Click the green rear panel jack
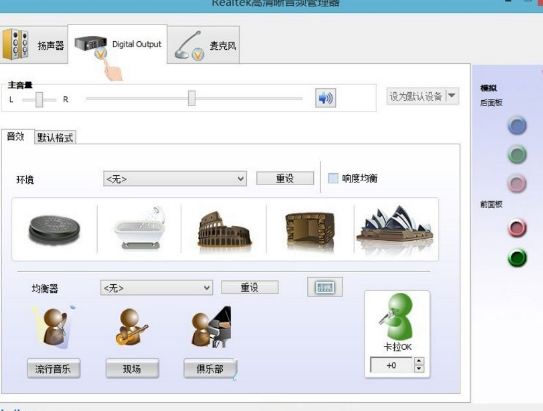This screenshot has width=543, height=411. (517, 154)
